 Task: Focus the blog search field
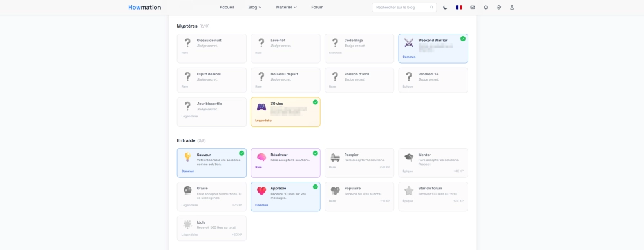click(x=404, y=7)
